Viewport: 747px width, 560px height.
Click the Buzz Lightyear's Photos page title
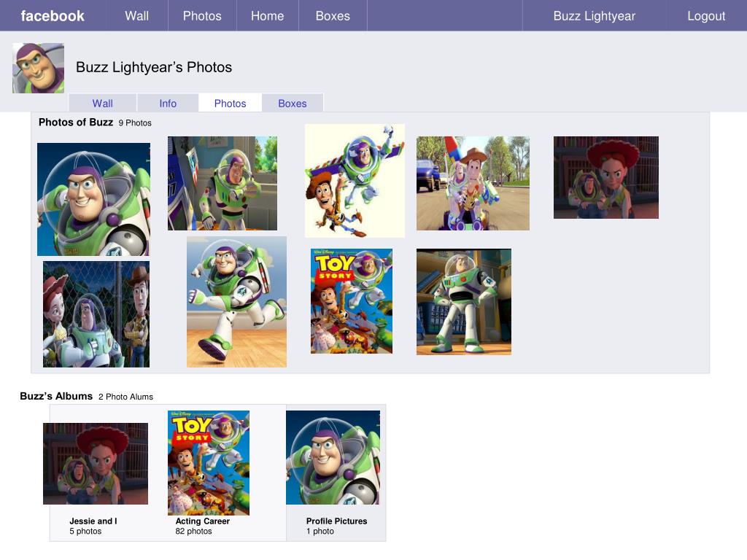[154, 67]
